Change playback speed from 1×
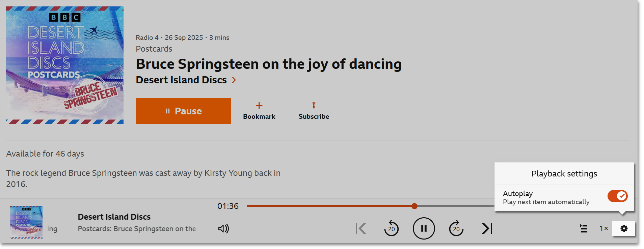This screenshot has height=249, width=644. (603, 228)
